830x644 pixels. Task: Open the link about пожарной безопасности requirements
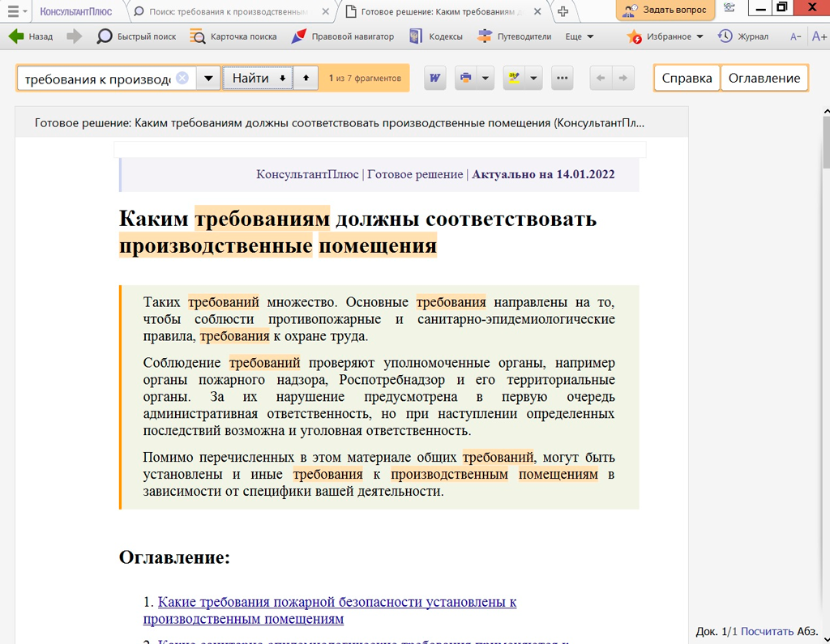(330, 610)
